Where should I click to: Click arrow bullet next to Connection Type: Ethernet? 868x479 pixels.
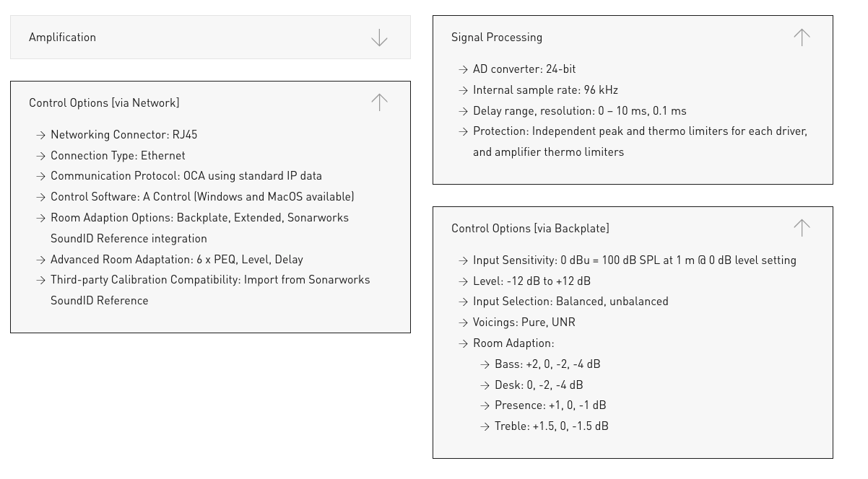(x=41, y=156)
